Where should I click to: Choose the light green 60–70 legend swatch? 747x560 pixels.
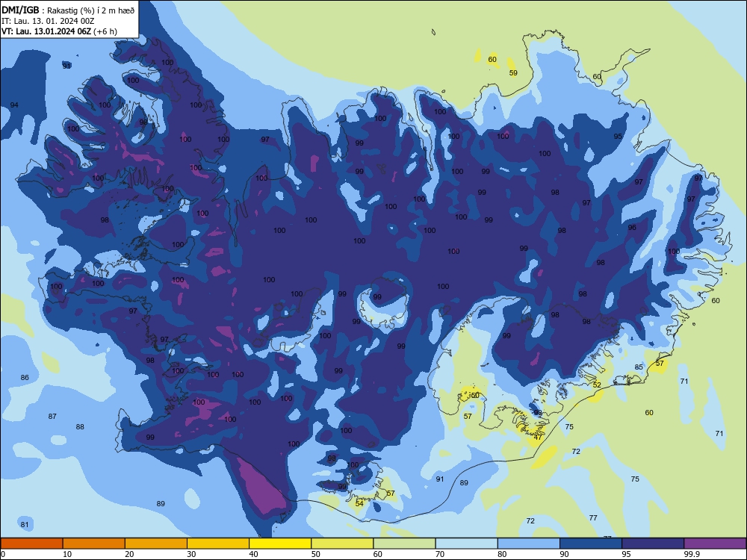[404, 544]
